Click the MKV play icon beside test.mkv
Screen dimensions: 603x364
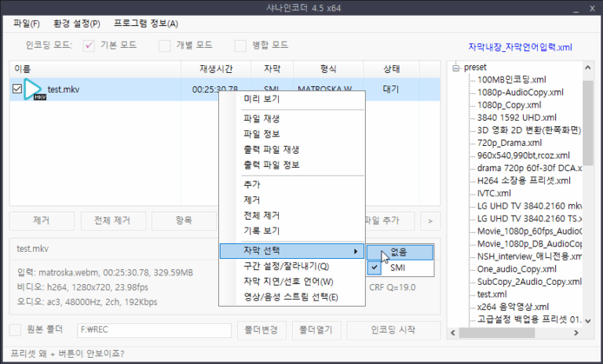click(x=34, y=89)
